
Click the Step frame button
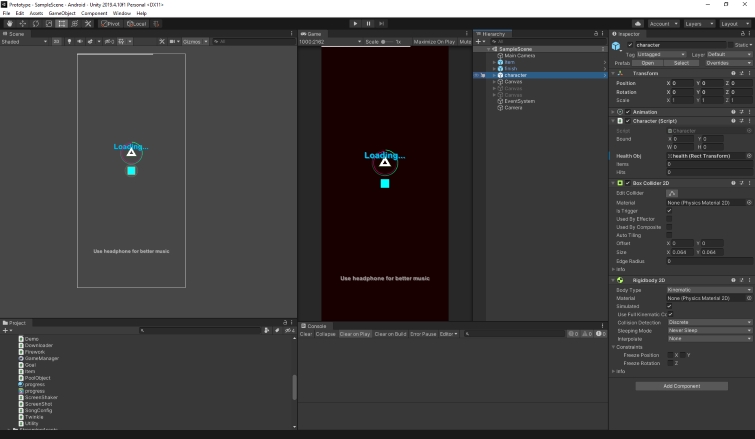pos(381,24)
